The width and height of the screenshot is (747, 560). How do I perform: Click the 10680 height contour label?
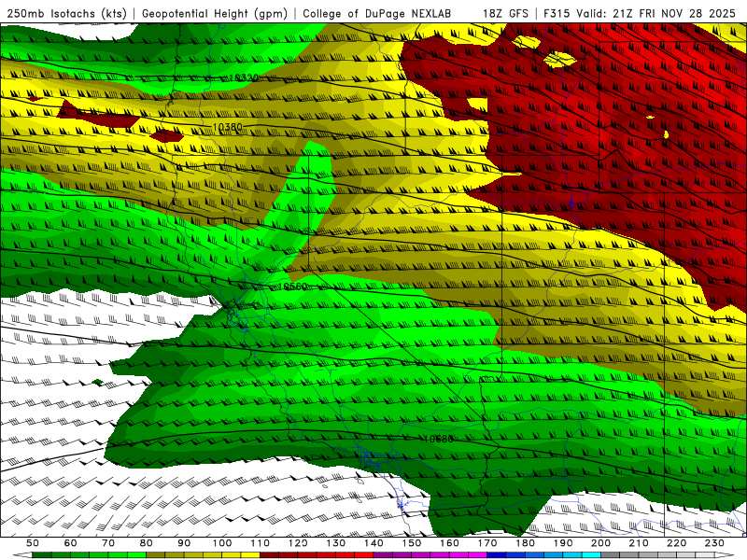click(438, 439)
